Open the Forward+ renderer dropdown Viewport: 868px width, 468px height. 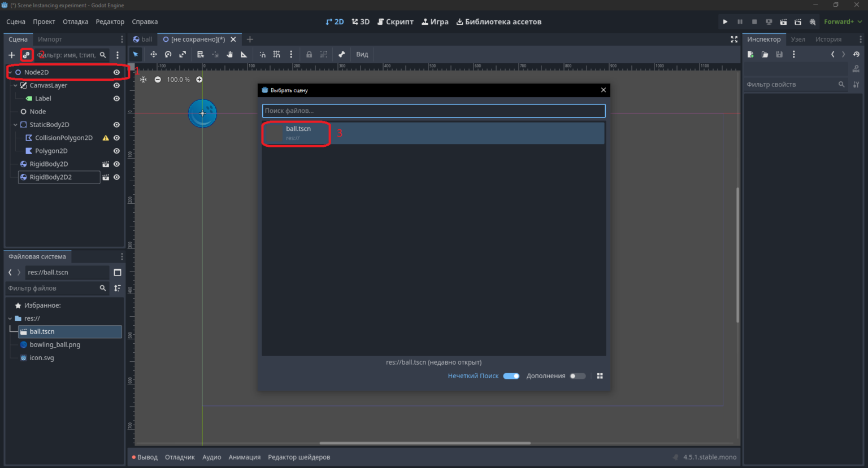(x=843, y=21)
